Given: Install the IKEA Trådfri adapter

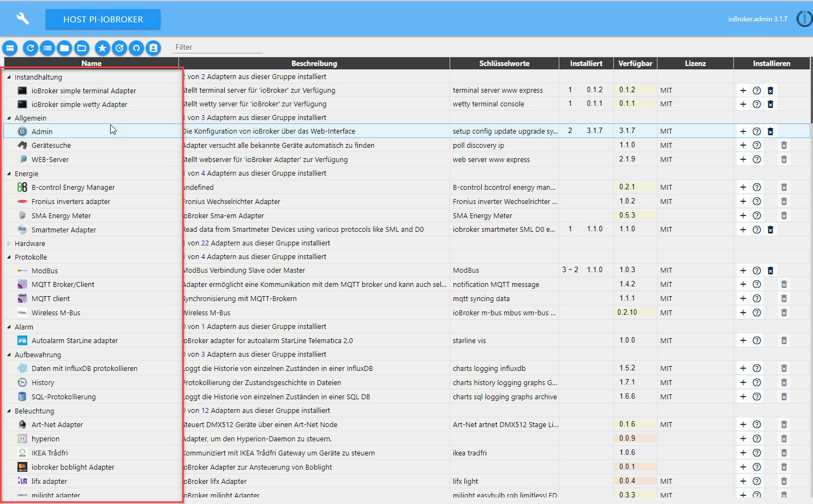Looking at the screenshot, I should click(743, 453).
